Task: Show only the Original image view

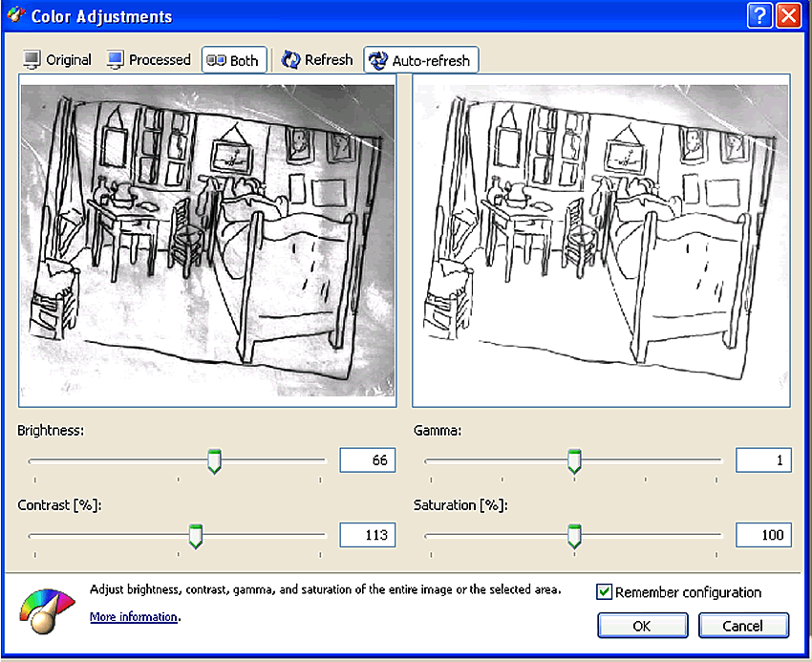Action: click(x=57, y=60)
